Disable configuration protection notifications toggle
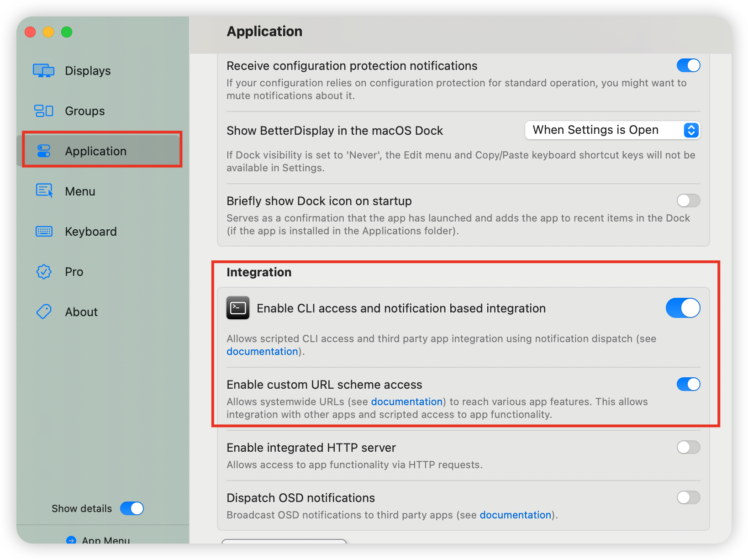The height and width of the screenshot is (560, 748). [688, 65]
